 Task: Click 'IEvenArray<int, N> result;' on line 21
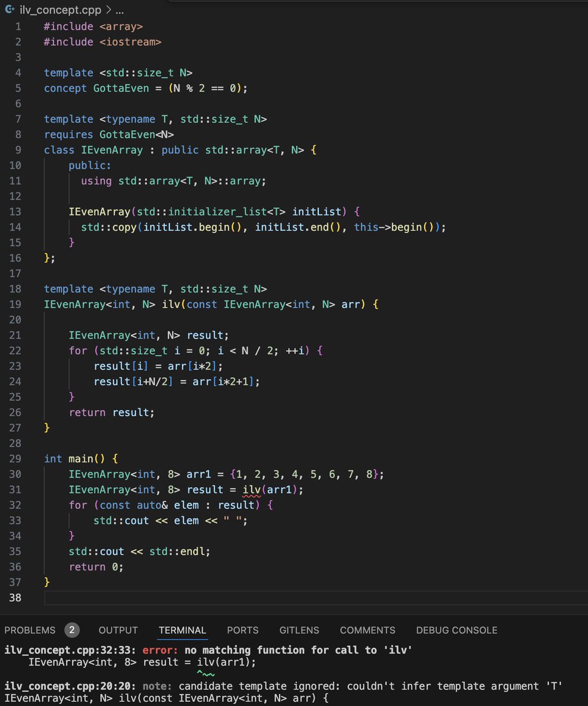click(x=149, y=335)
